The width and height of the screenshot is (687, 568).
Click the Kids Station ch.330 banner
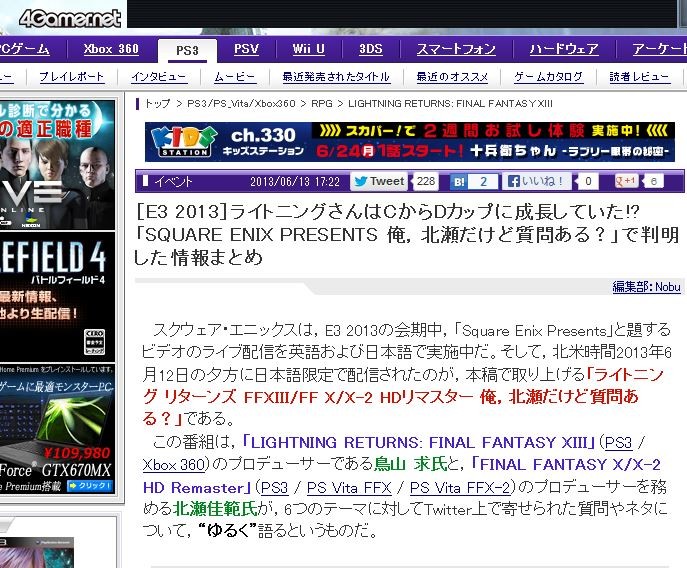pyautogui.click(x=410, y=142)
